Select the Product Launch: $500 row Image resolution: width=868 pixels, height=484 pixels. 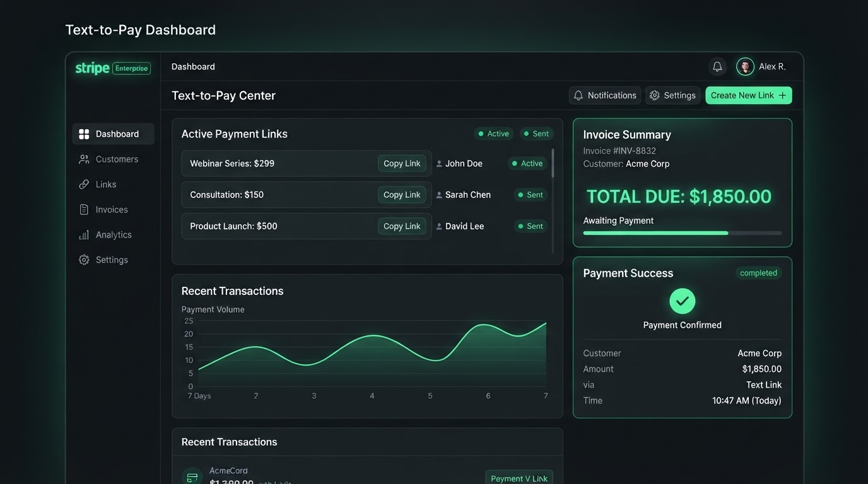click(307, 226)
